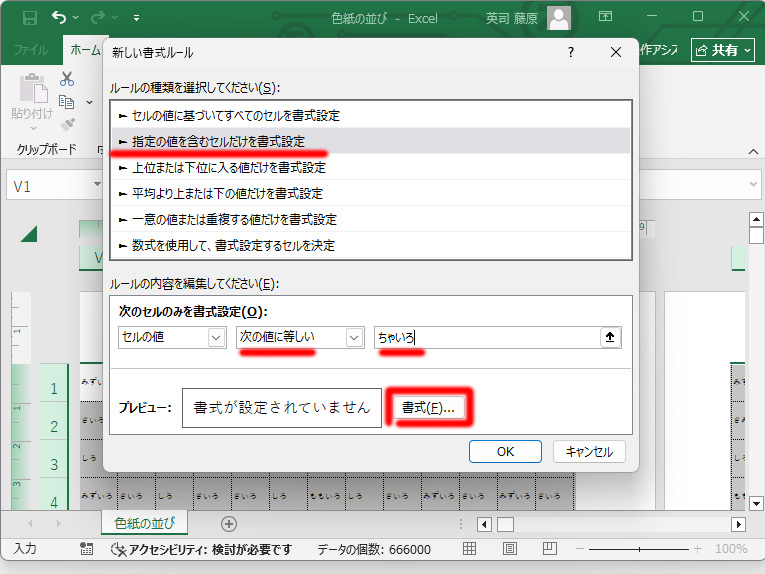Open the セルの値 dropdown

pos(172,338)
